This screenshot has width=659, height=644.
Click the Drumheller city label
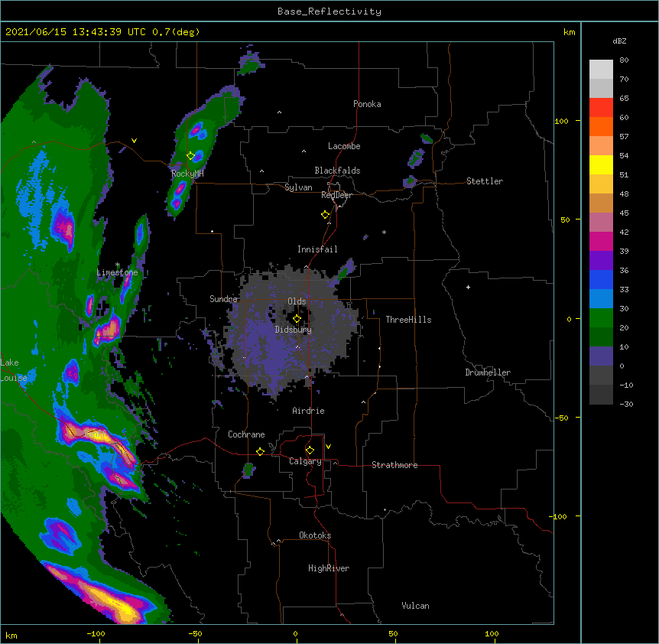488,372
